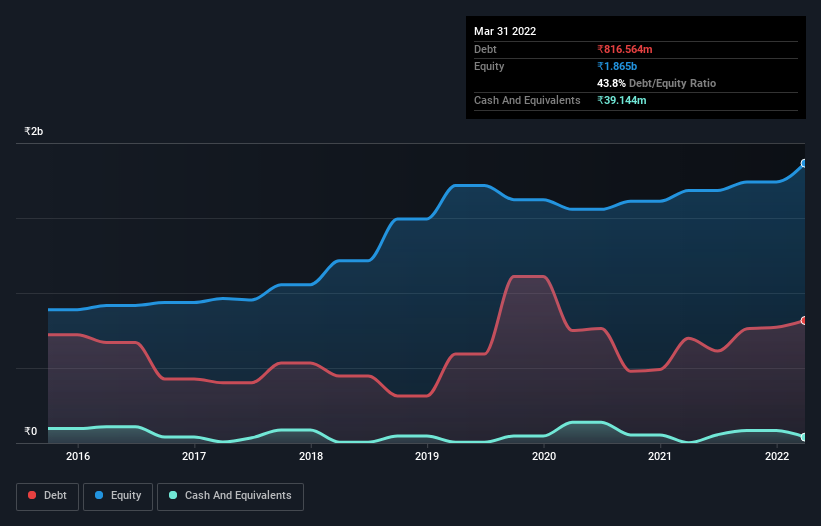Screen dimensions: 821x526
Task: Click the red Debt legend dot
Action: click(32, 495)
